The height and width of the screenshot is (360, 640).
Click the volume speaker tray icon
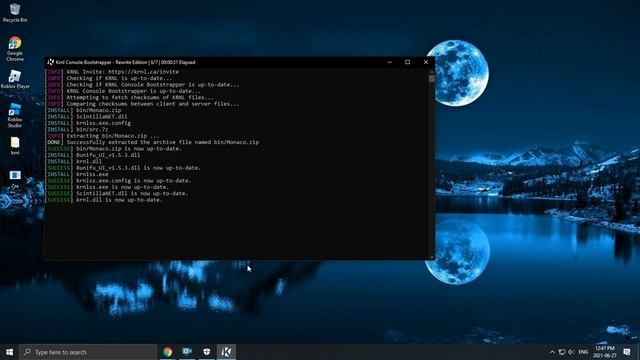[x=571, y=352]
